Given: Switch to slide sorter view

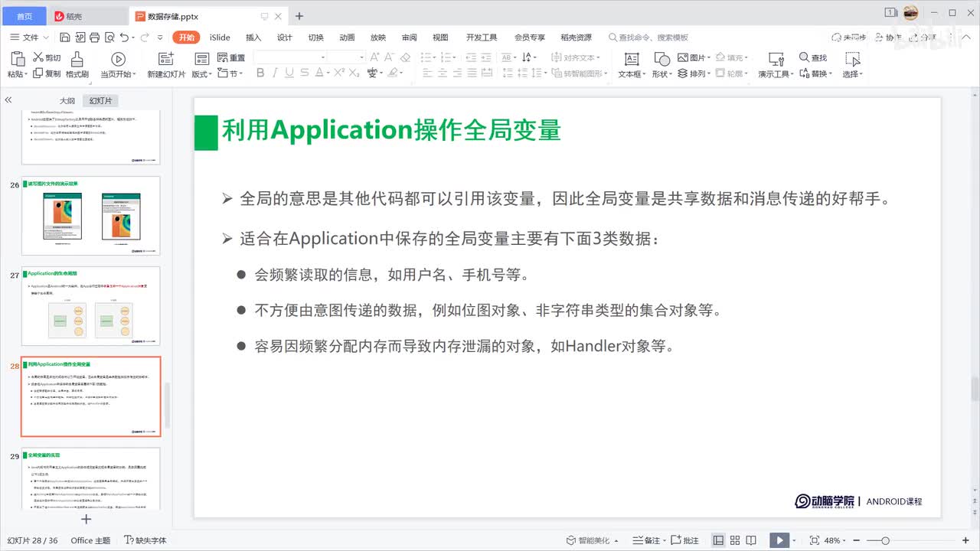Looking at the screenshot, I should coord(734,540).
